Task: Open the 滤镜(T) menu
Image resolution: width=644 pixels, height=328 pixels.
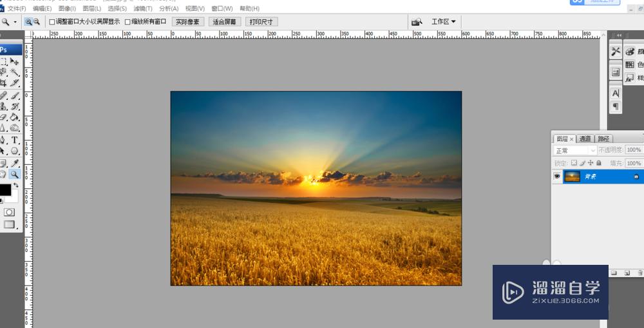Action: 143,8
